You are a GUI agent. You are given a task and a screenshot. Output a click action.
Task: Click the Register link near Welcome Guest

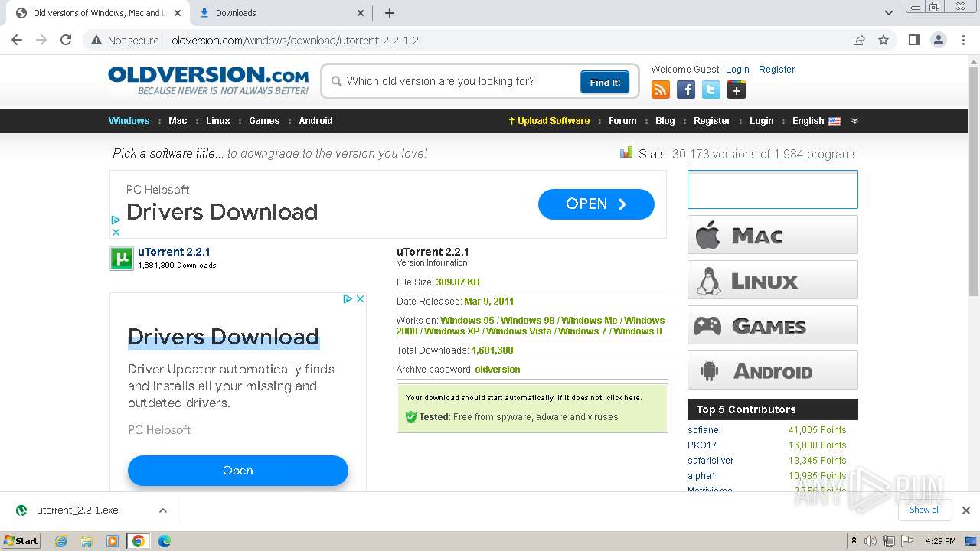point(776,70)
